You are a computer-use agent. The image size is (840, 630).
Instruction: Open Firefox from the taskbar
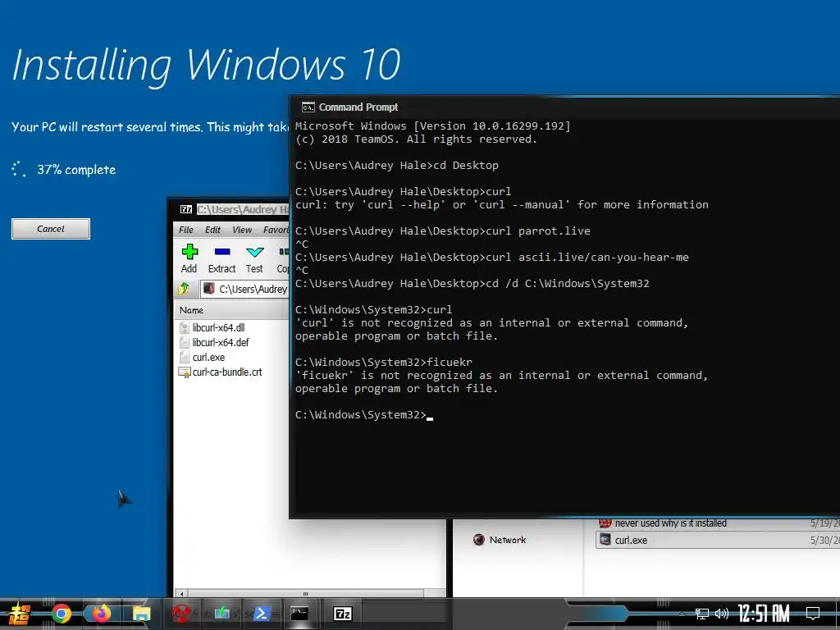pyautogui.click(x=101, y=614)
